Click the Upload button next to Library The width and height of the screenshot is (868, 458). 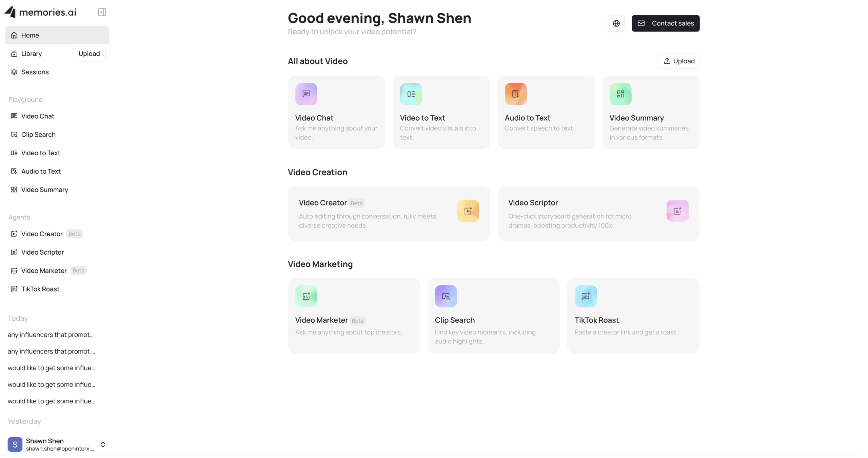pos(89,54)
